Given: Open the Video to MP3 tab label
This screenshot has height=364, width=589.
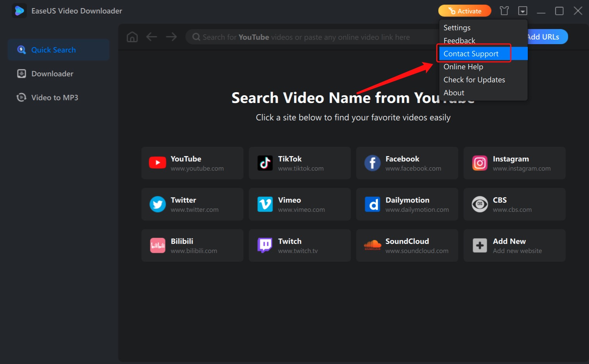Looking at the screenshot, I should click(x=55, y=98).
